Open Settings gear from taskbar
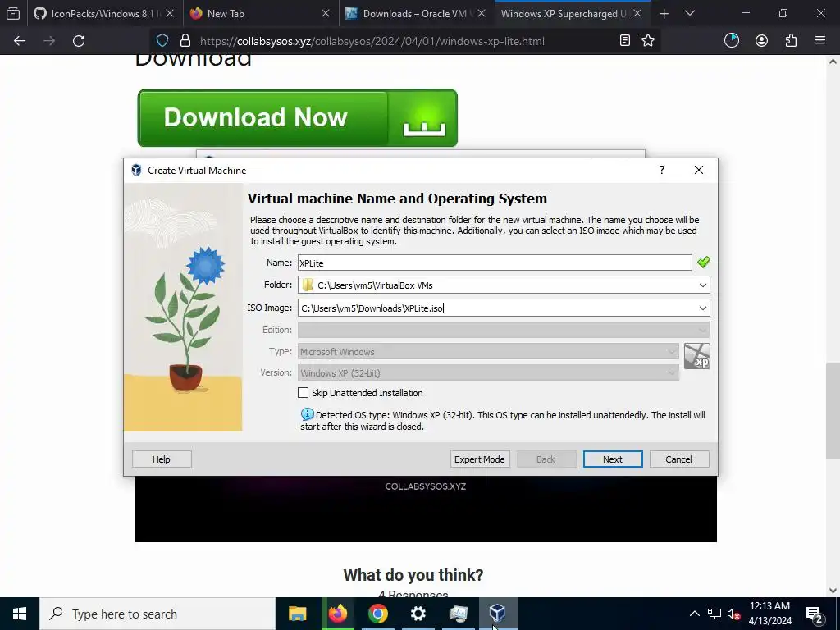The width and height of the screenshot is (840, 630). pyautogui.click(x=418, y=614)
